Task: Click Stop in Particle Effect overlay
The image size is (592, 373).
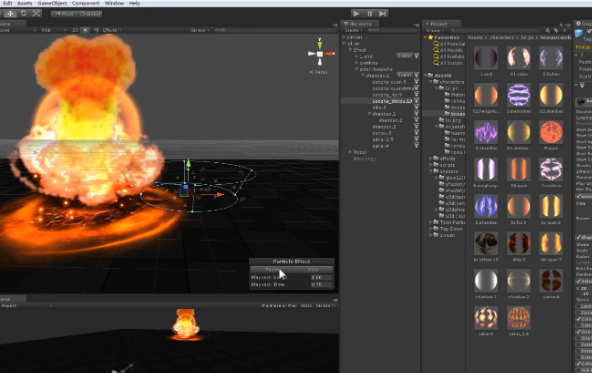Action: pyautogui.click(x=313, y=269)
